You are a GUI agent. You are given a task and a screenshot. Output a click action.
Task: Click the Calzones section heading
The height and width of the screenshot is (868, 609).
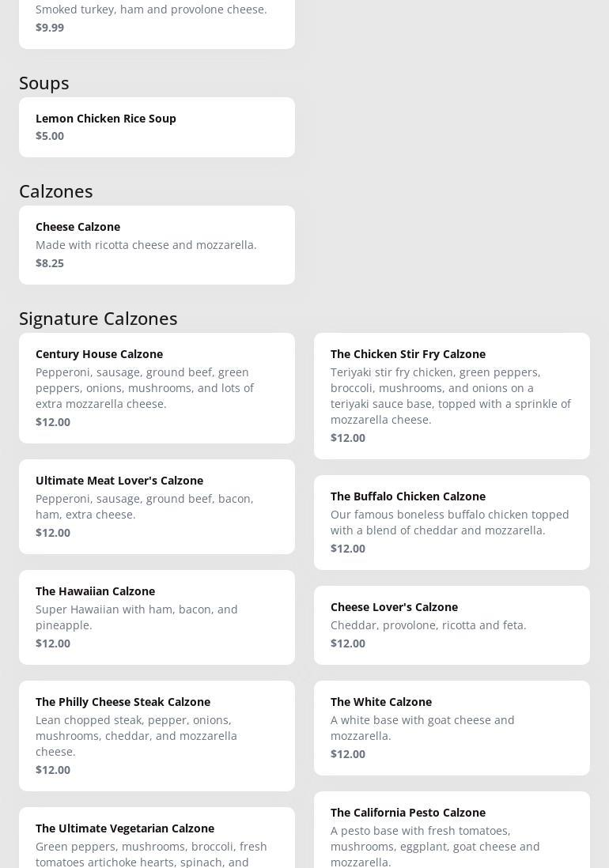click(x=56, y=191)
